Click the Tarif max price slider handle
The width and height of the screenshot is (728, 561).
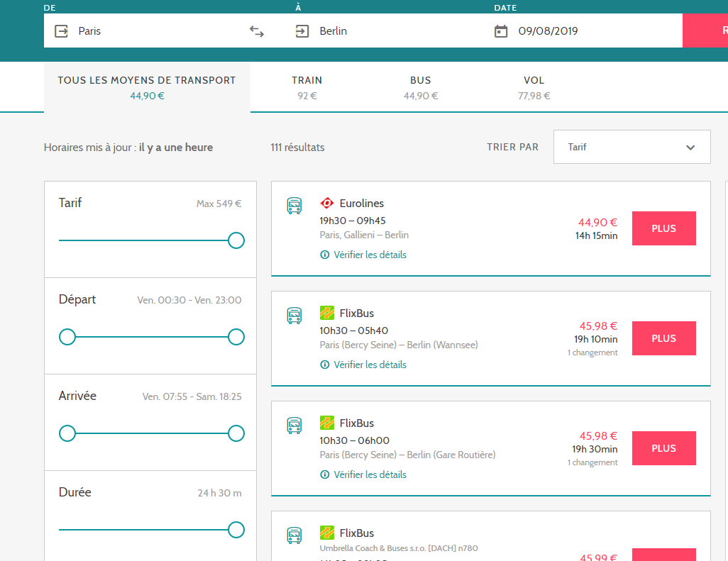[x=236, y=240]
